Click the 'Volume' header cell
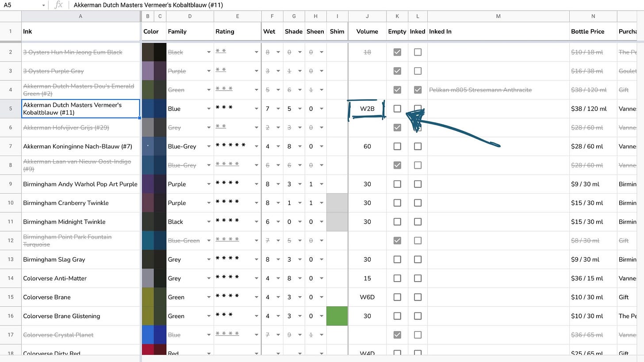The width and height of the screenshot is (644, 362). point(367,31)
